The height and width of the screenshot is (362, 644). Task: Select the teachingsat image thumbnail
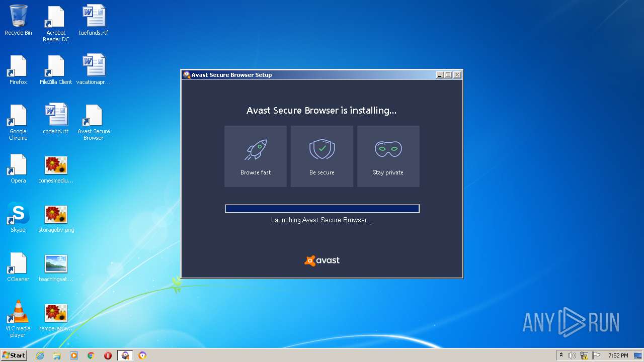56,268
